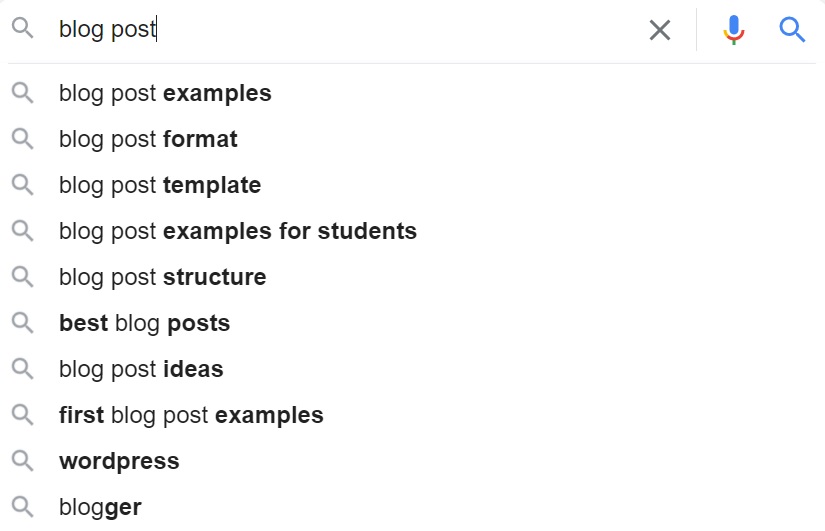Click the magnifier icon beside "blog post examples"
Viewport: 825px width, 531px height.
click(x=23, y=93)
